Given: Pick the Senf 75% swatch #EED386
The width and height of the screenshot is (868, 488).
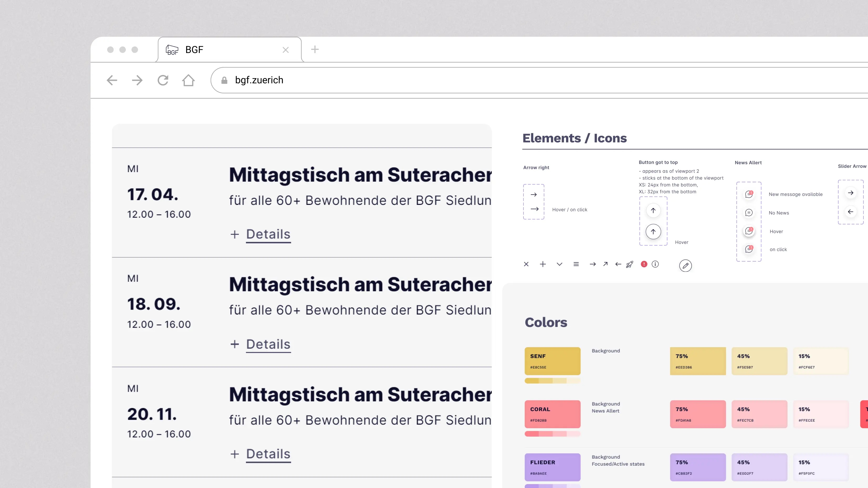Looking at the screenshot, I should coord(698,361).
